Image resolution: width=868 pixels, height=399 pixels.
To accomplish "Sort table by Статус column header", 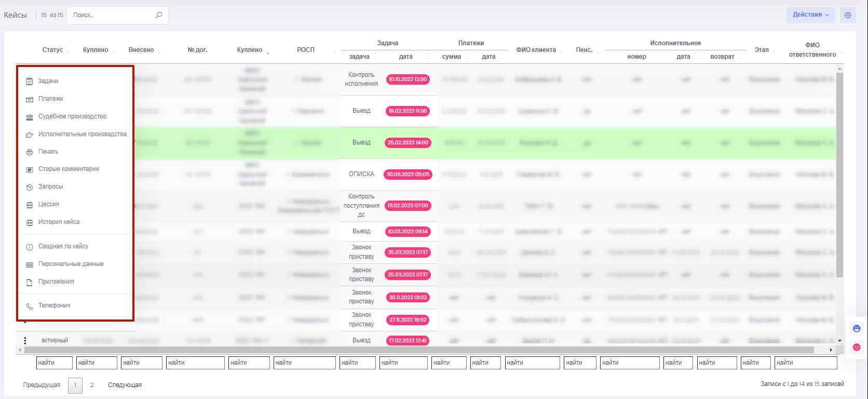I will click(x=52, y=50).
